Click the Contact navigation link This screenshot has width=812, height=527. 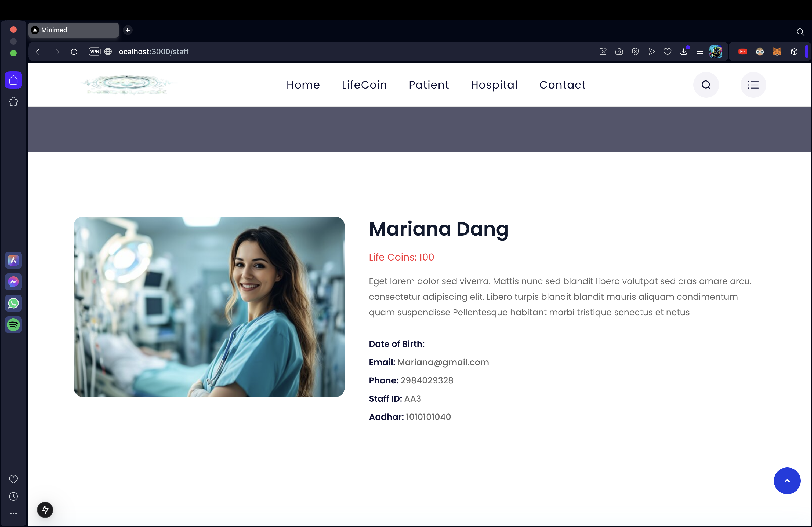562,85
